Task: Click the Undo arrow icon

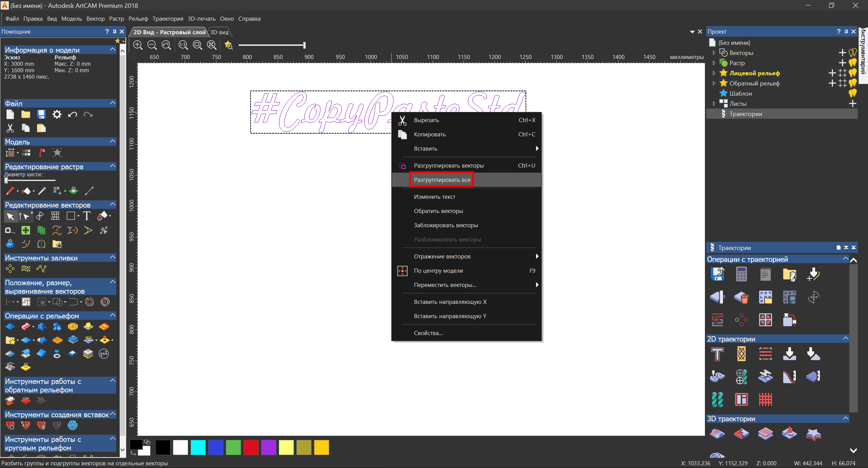Action: click(x=72, y=114)
